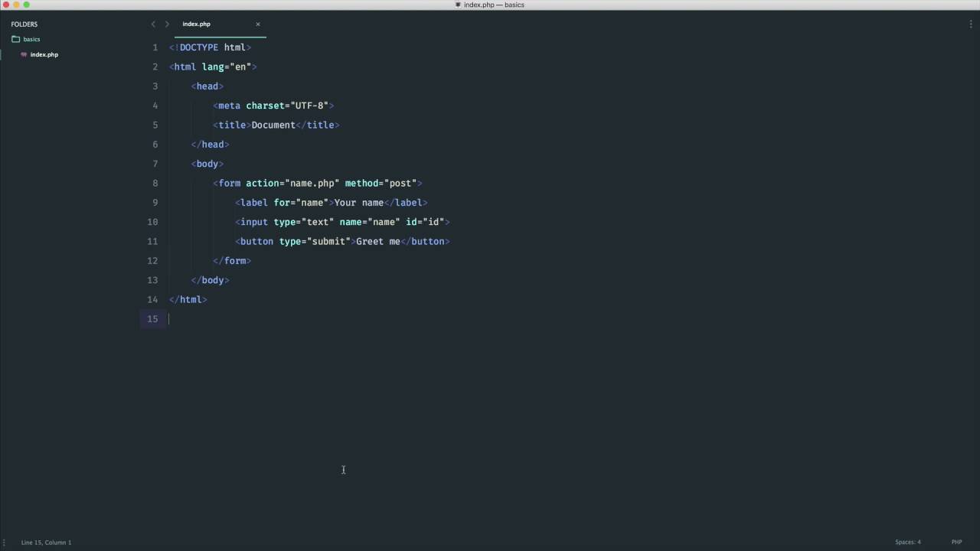The height and width of the screenshot is (551, 980).
Task: Click the 'Line 15, Column 1' status text
Action: click(x=46, y=543)
